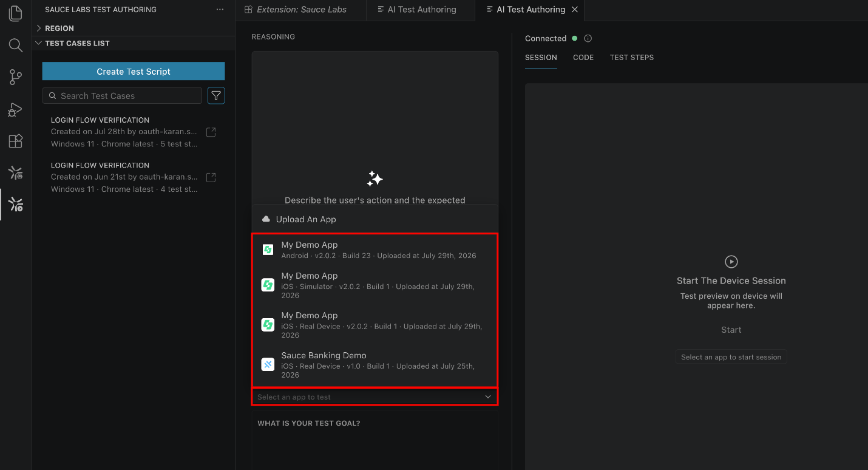Choose Upload An App option
Viewport: 868px width, 470px height.
375,219
